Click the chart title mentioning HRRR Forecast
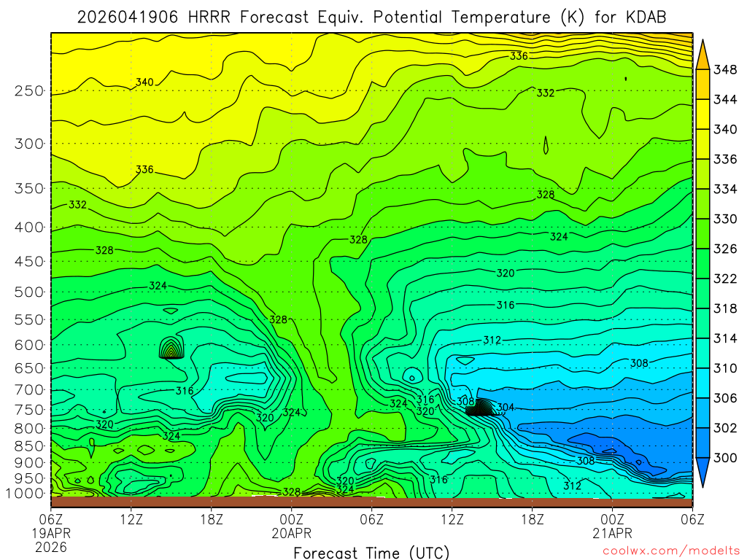The width and height of the screenshot is (747, 560). [x=371, y=17]
